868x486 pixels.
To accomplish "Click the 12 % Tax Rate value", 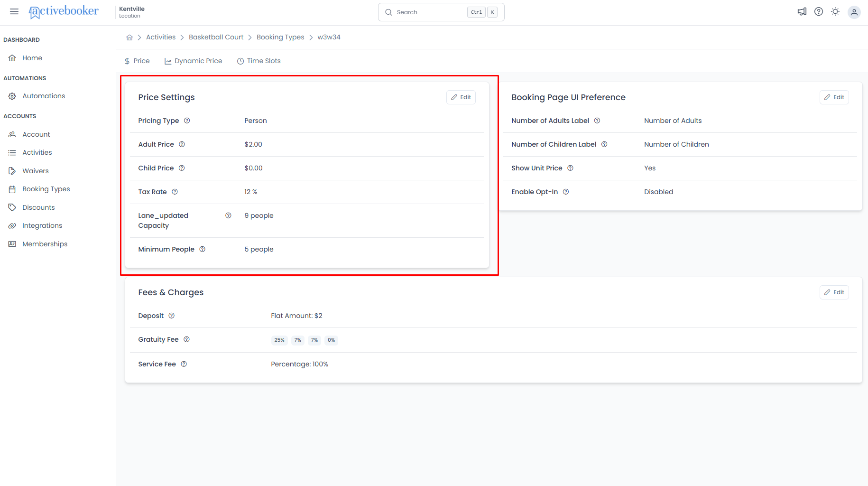I will (251, 192).
